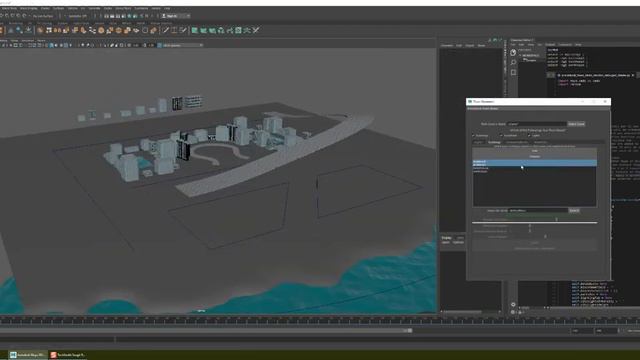This screenshot has height=360, width=640.
Task: Open the Show menu in Channel Box
Action: 481,45
